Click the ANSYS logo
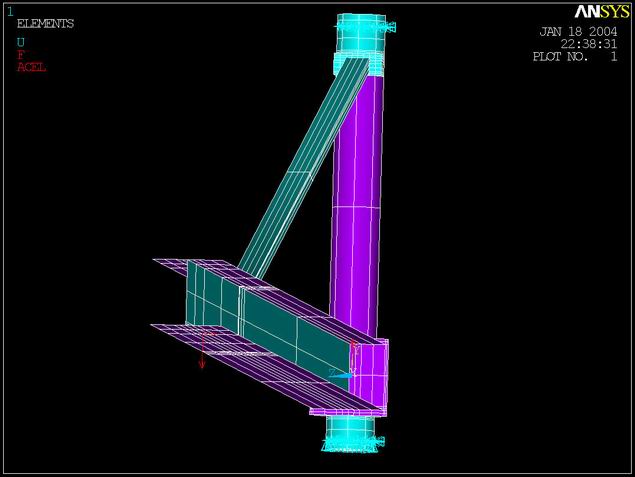The height and width of the screenshot is (477, 635). point(602,12)
